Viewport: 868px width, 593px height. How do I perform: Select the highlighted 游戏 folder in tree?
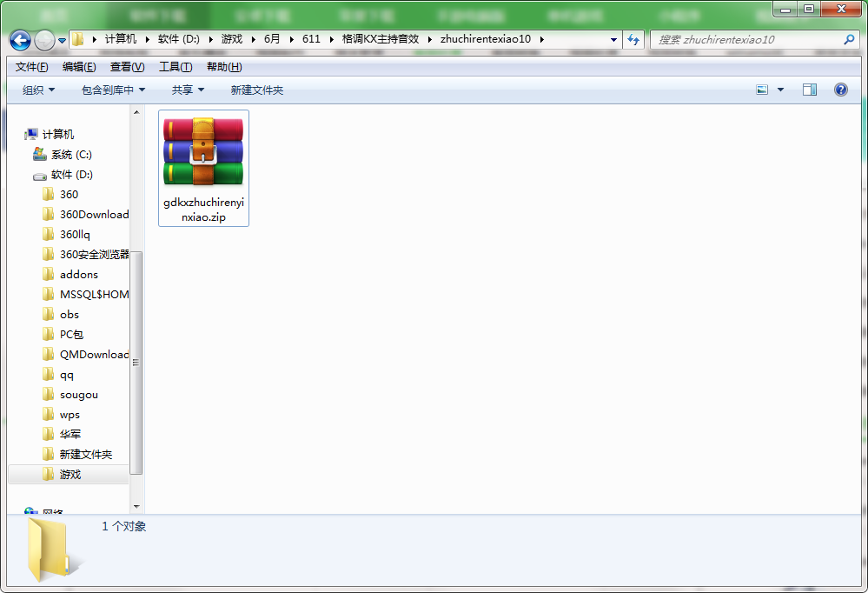[70, 475]
